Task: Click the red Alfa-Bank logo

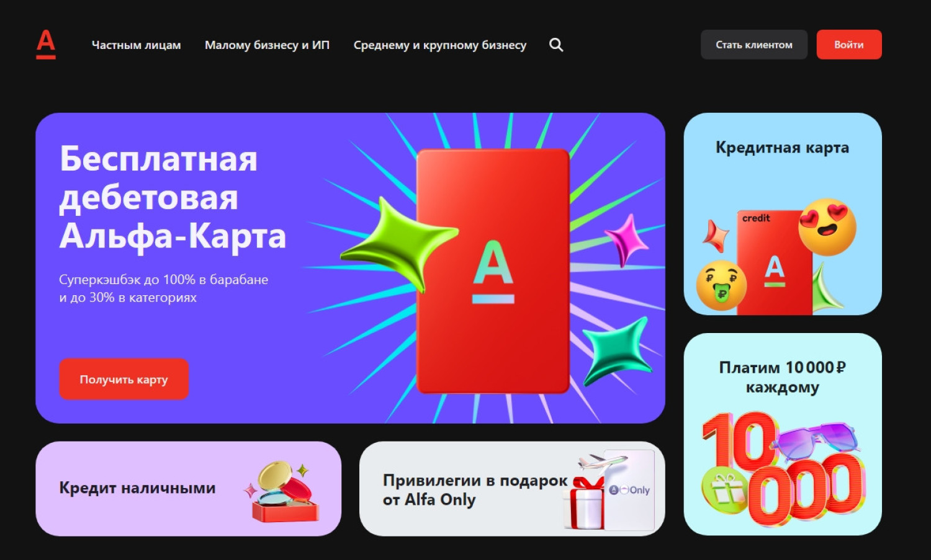Action: [46, 45]
